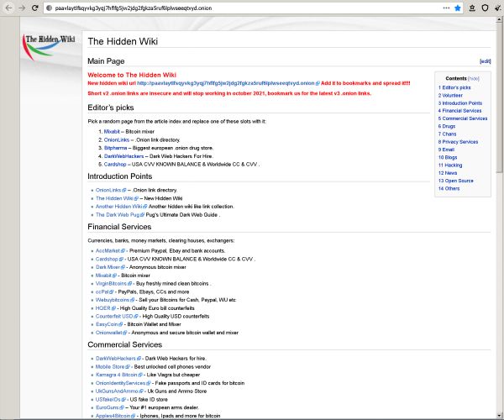Image resolution: width=504 pixels, height=420 pixels.
Task: Click the browser Back arrow
Action: 9,8
